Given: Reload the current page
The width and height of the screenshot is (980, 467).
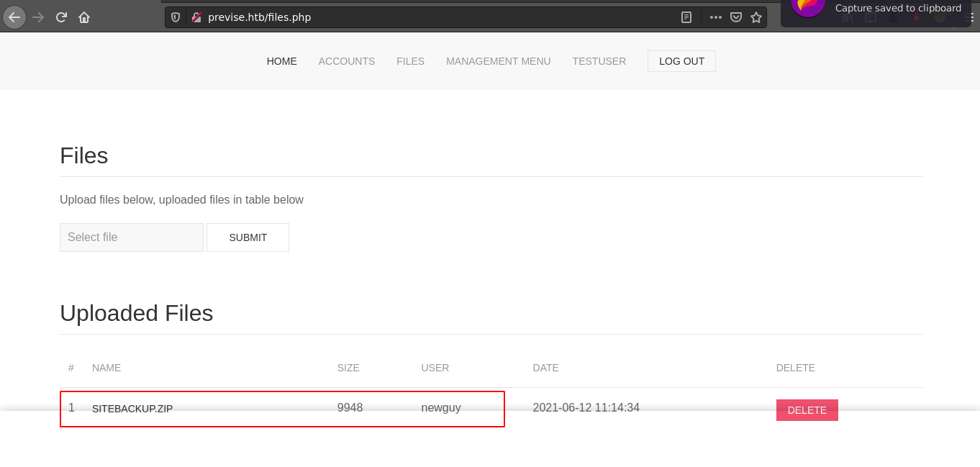Looking at the screenshot, I should [x=61, y=17].
